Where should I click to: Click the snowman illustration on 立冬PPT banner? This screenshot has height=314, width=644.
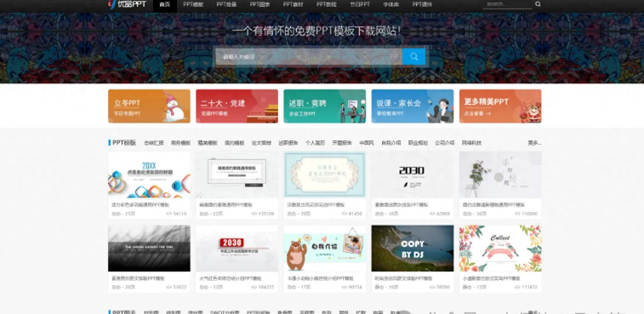click(x=174, y=107)
